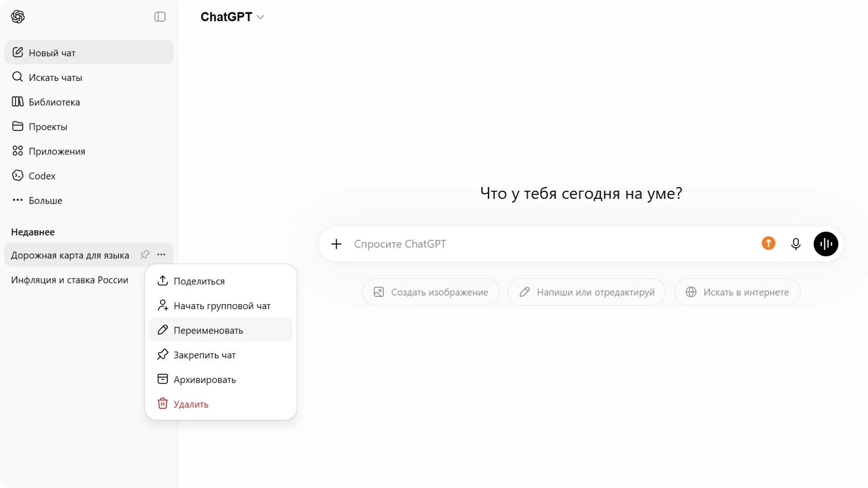Collapse the sidebar with the panel icon
Screen dimensions: 868x488
[160, 17]
